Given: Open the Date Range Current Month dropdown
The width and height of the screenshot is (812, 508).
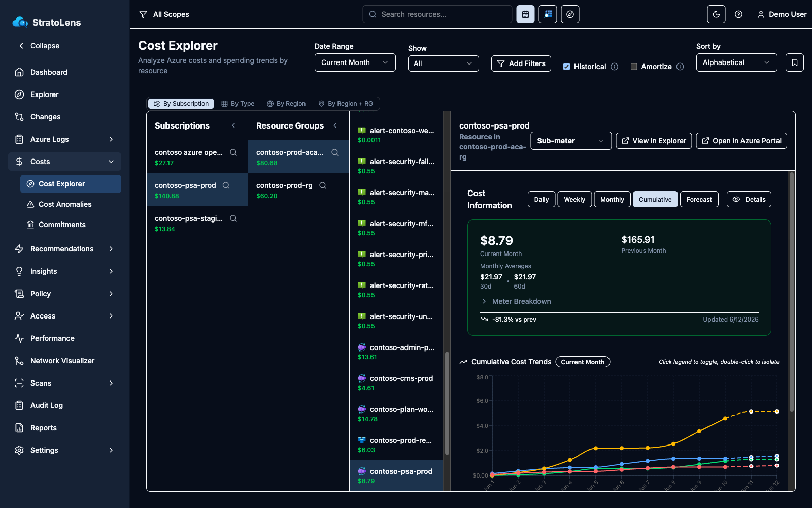Looking at the screenshot, I should point(355,62).
